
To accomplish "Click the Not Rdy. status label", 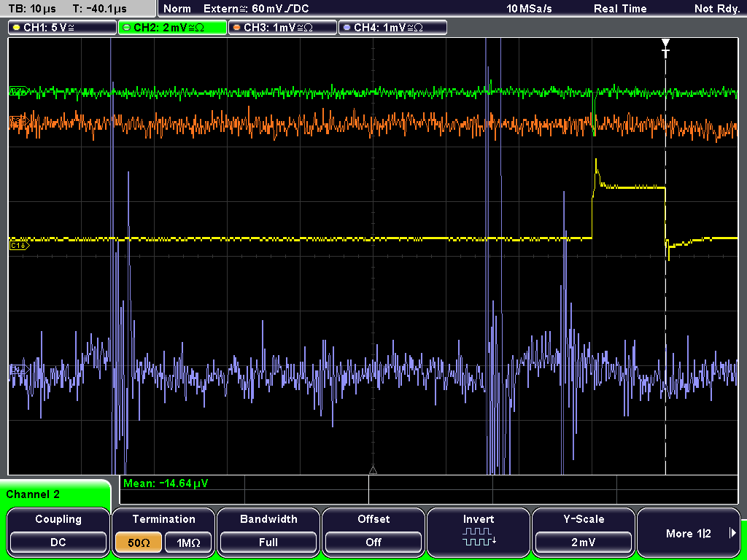I will click(716, 9).
